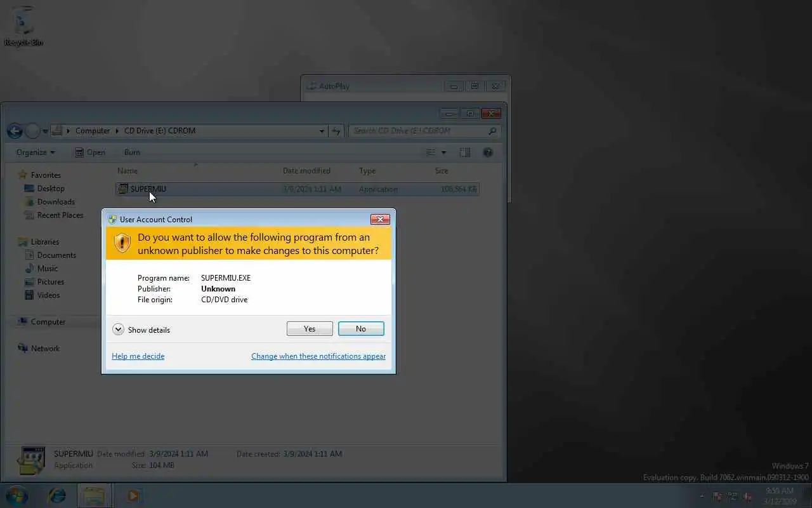Open Windows Media Player from taskbar
This screenshot has height=508, width=812.
(133, 495)
